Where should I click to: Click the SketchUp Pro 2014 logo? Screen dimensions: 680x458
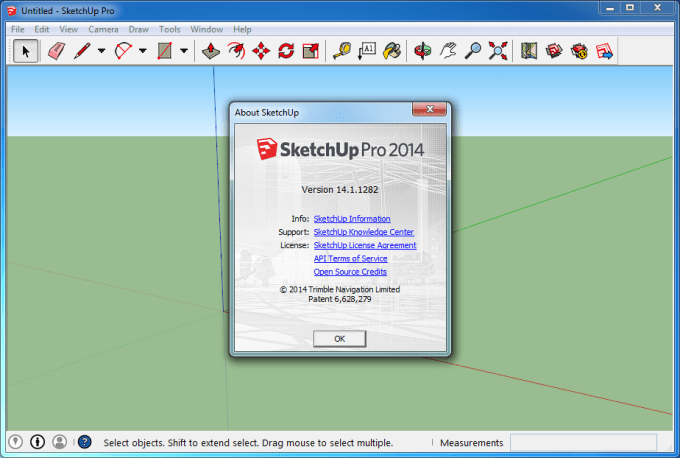click(340, 150)
